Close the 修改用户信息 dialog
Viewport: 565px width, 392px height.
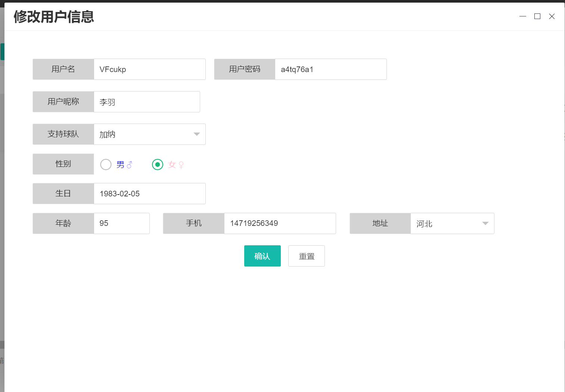552,16
